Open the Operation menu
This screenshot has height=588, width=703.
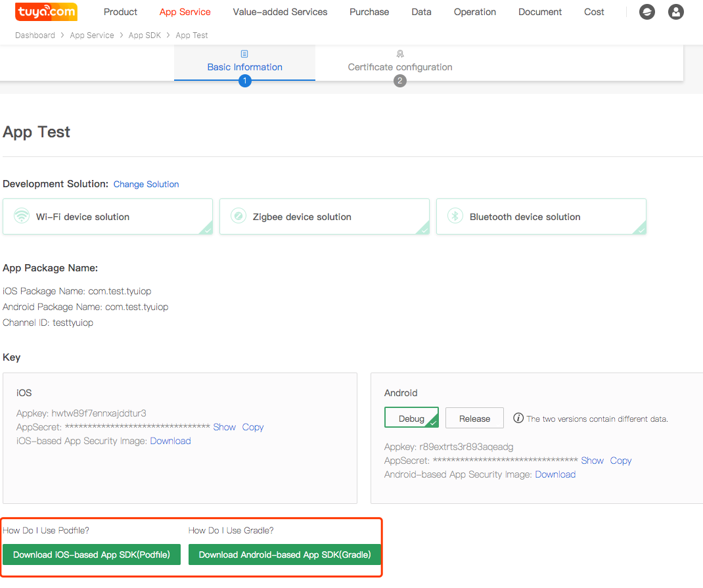click(x=475, y=12)
